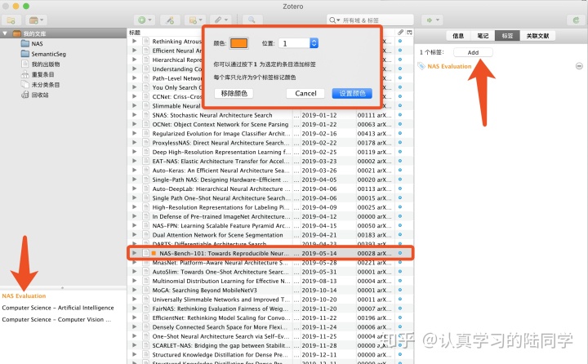
Task: Open Advanced Search magnifier icon
Action: tap(252, 20)
